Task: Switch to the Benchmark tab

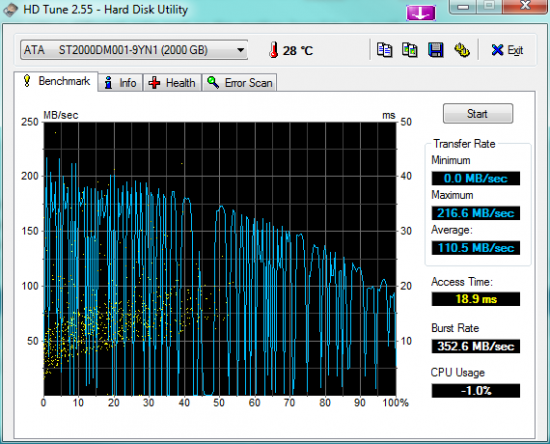Action: [x=56, y=81]
